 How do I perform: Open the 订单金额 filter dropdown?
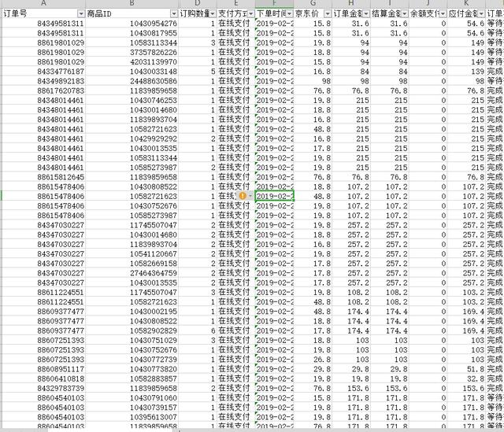click(366, 14)
